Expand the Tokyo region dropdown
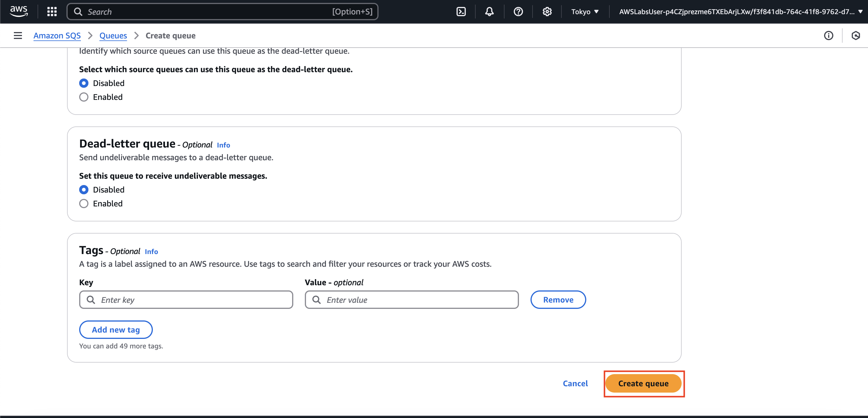The height and width of the screenshot is (418, 868). (585, 12)
